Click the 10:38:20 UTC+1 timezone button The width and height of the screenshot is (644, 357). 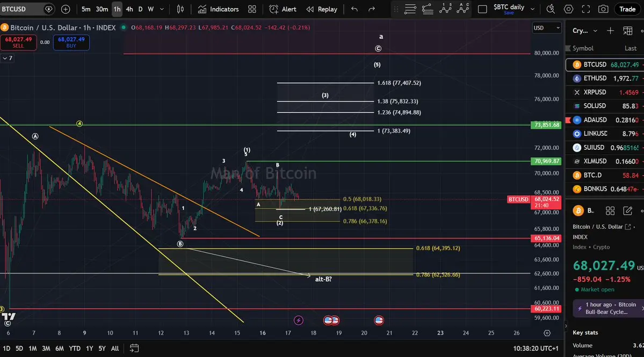[x=536, y=348]
